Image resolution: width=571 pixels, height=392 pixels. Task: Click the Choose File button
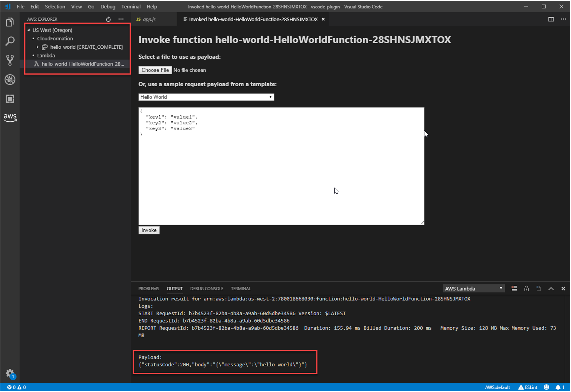[155, 70]
